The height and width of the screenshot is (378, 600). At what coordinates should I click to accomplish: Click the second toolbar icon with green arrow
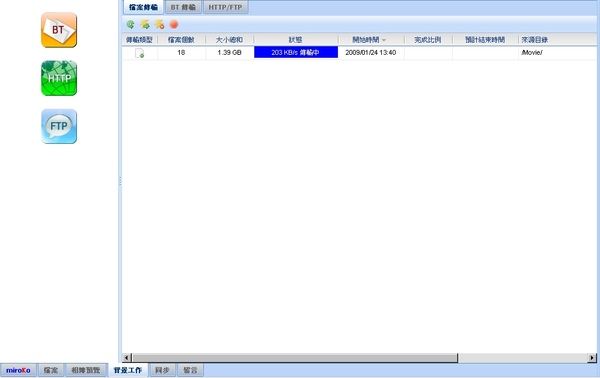click(x=145, y=24)
